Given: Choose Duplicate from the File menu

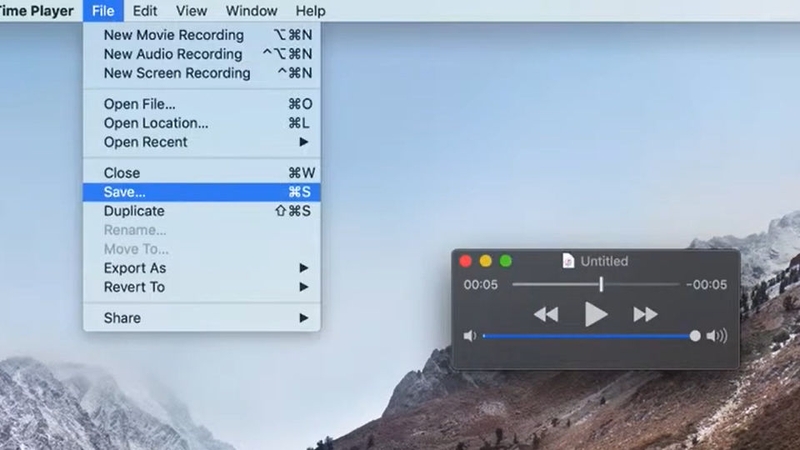Looking at the screenshot, I should pos(202,211).
